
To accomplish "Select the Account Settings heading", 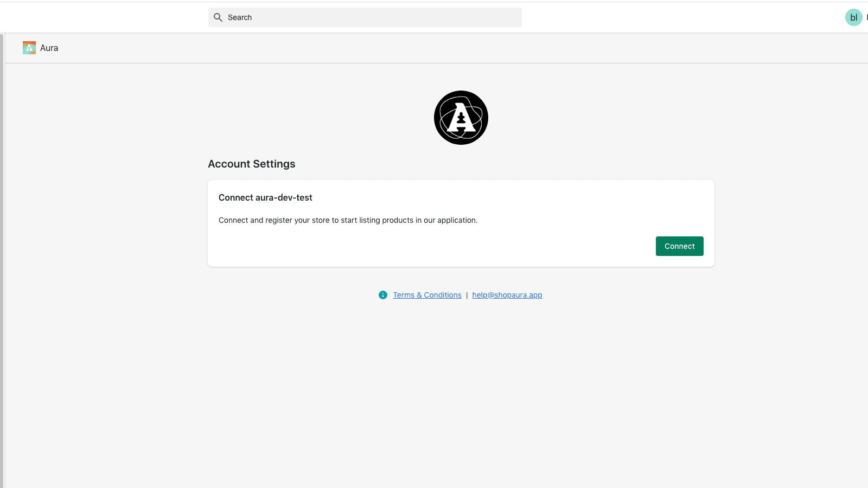I will click(x=251, y=164).
